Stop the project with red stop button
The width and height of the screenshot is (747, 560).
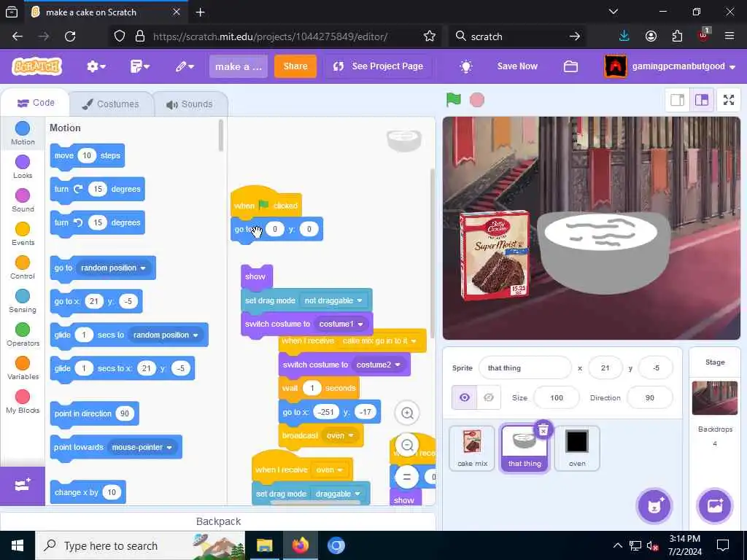coord(477,100)
